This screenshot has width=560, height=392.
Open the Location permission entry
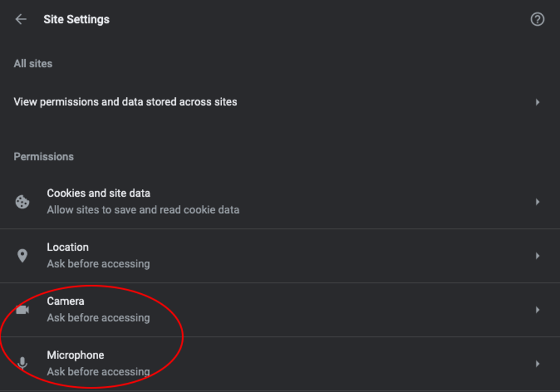click(x=280, y=256)
